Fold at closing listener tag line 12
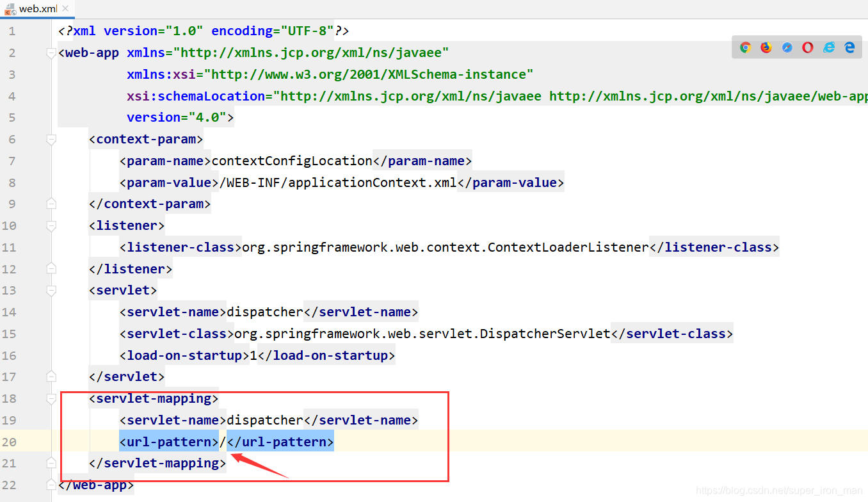868x502 pixels. pyautogui.click(x=51, y=268)
